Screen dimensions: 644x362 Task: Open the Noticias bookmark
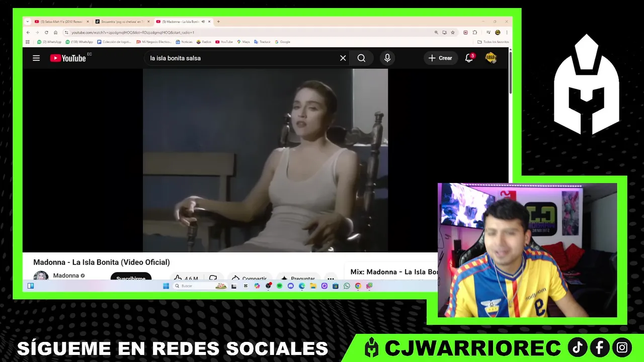coord(184,42)
